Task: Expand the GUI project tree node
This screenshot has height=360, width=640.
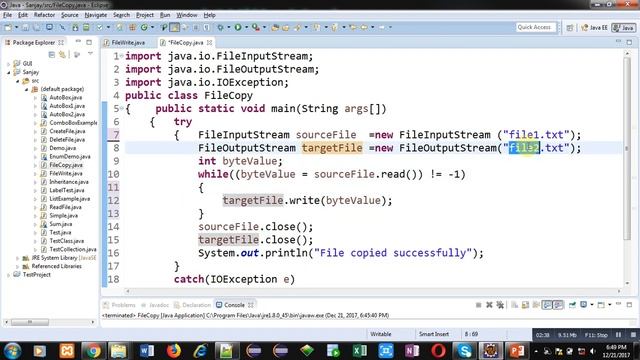Action: point(9,64)
